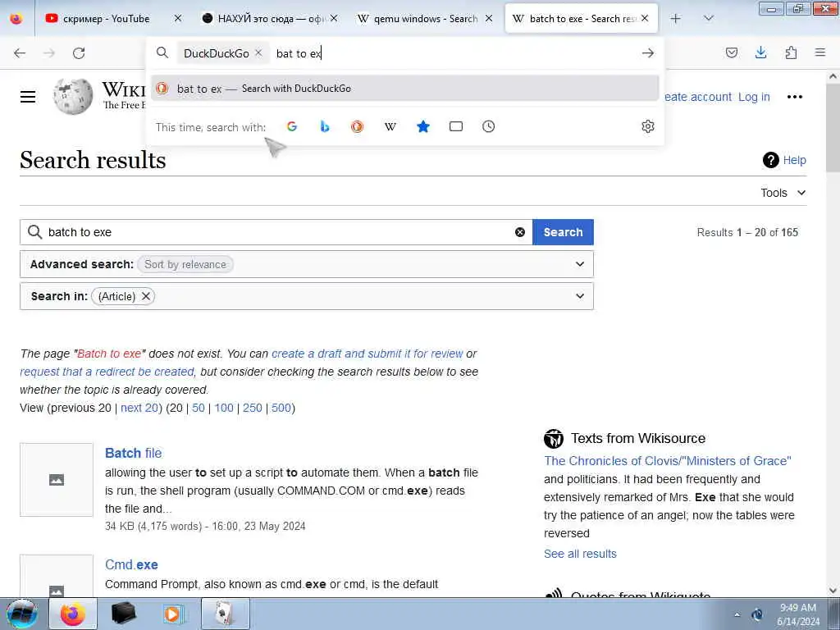Open media player taskbar icon
Image resolution: width=840 pixels, height=630 pixels.
pyautogui.click(x=174, y=614)
